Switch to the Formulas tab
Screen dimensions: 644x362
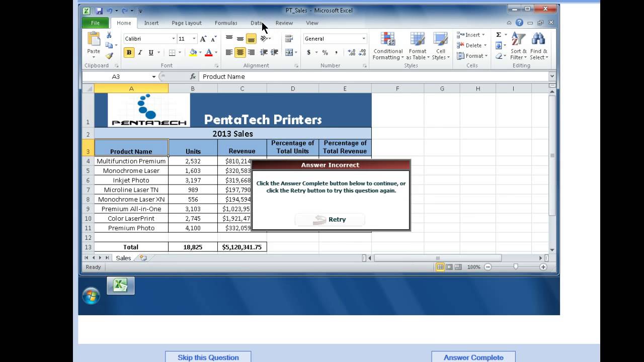pyautogui.click(x=226, y=23)
